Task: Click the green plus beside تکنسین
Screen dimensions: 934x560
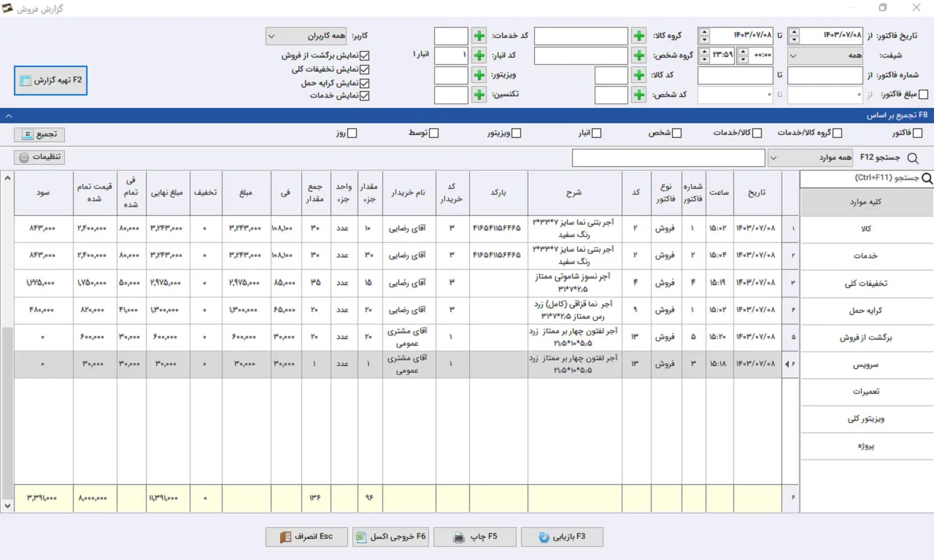Action: tap(479, 95)
